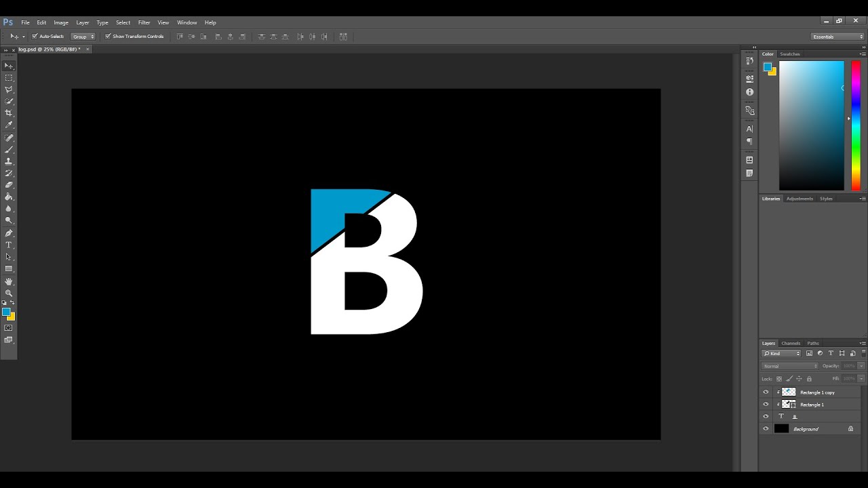
Task: Select the Lasso tool
Action: click(x=9, y=89)
